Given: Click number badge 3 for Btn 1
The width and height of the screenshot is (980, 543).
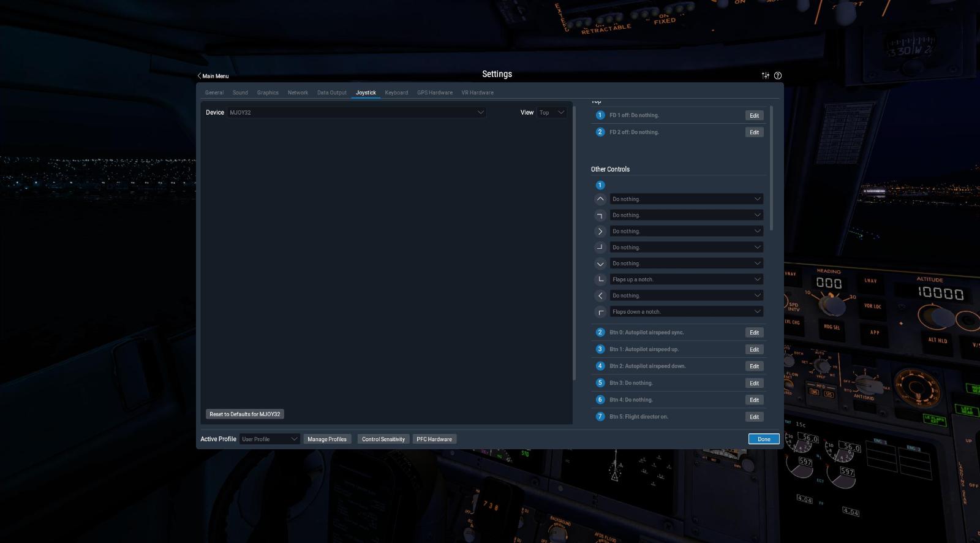Looking at the screenshot, I should tap(600, 349).
